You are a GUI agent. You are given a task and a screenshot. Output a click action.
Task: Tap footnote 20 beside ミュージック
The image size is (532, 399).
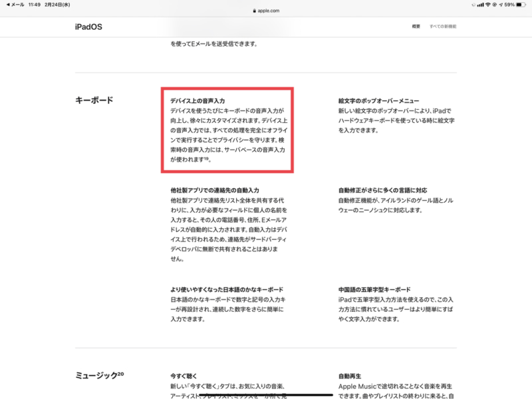pos(120,374)
